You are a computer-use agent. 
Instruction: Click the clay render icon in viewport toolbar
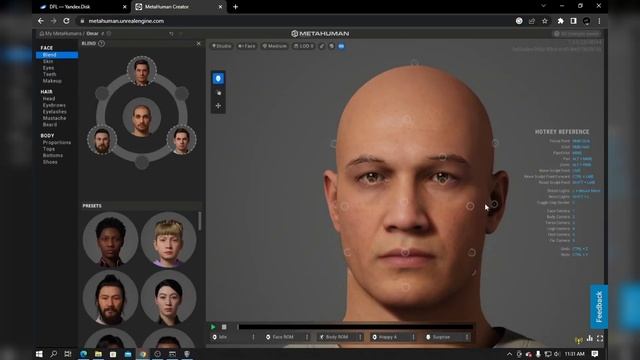click(x=331, y=46)
